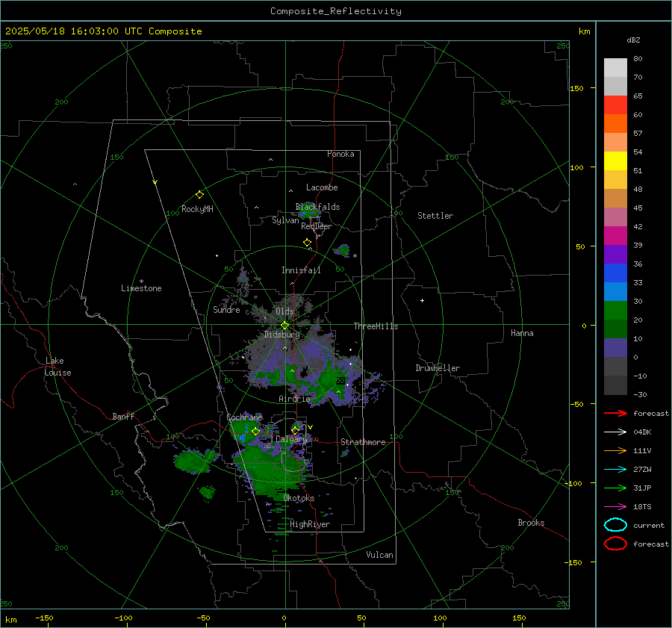Click the large green echo north of Okotoks
The height and width of the screenshot is (628, 672).
(x=271, y=468)
